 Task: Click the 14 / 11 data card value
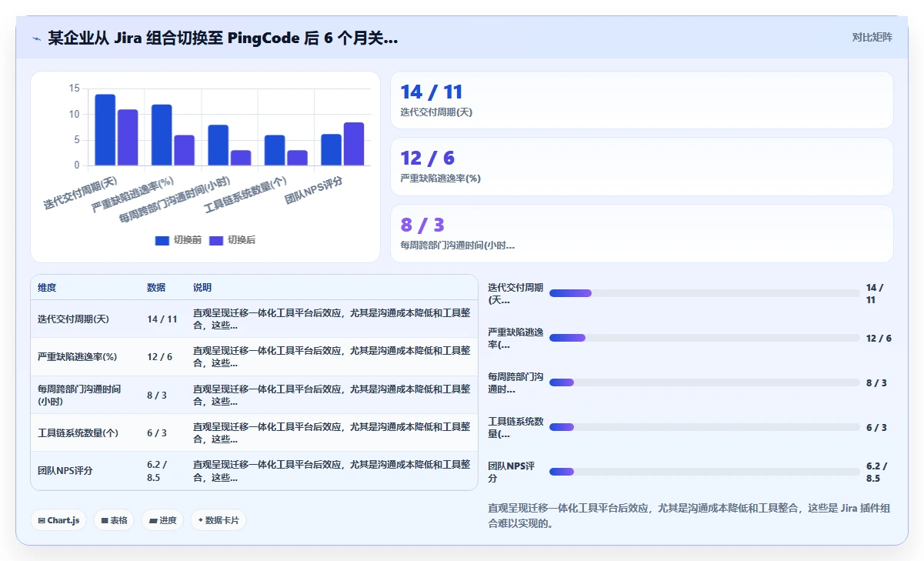pyautogui.click(x=432, y=92)
